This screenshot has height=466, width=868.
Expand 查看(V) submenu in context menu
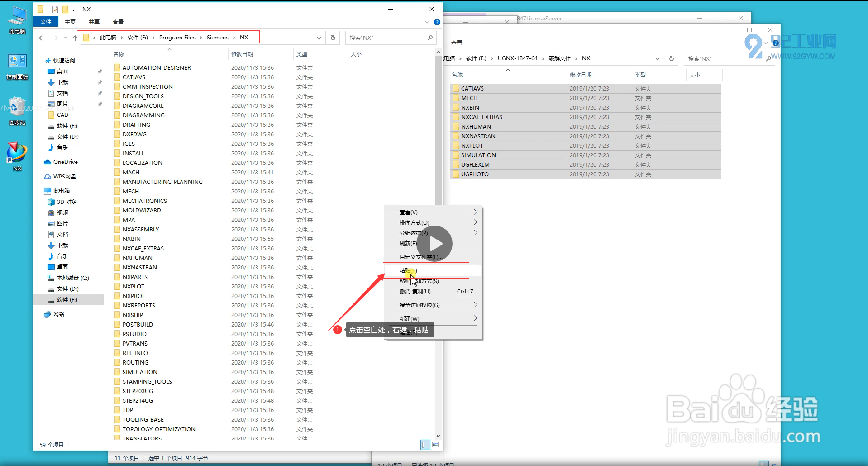coord(475,212)
